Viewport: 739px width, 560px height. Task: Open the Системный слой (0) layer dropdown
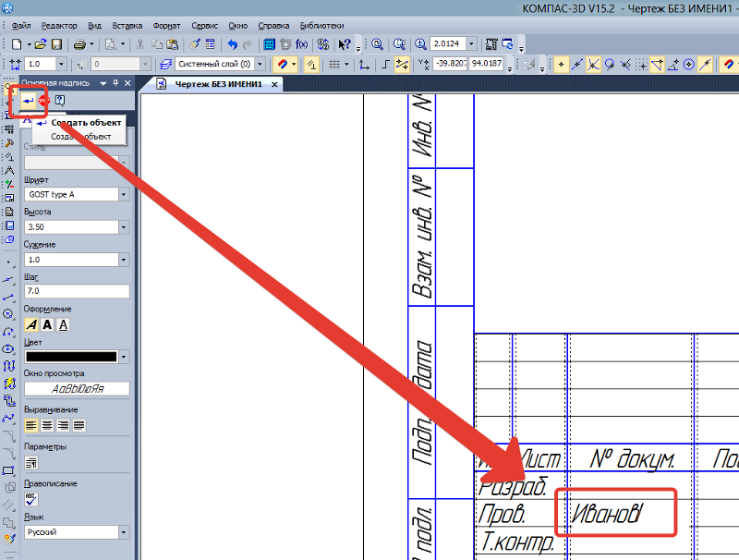pos(260,64)
